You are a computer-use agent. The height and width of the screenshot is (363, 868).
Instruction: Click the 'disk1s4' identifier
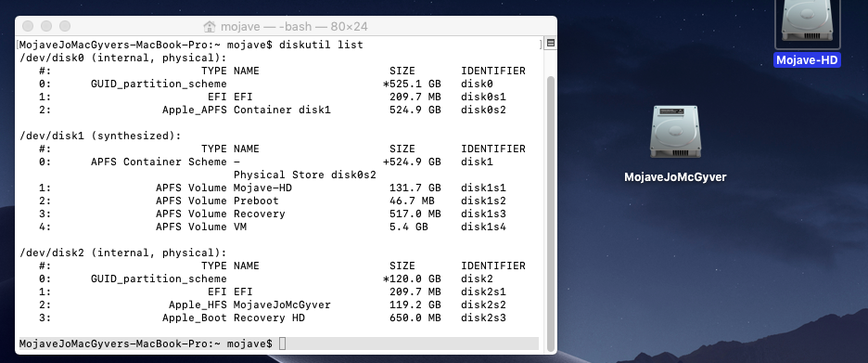(483, 227)
